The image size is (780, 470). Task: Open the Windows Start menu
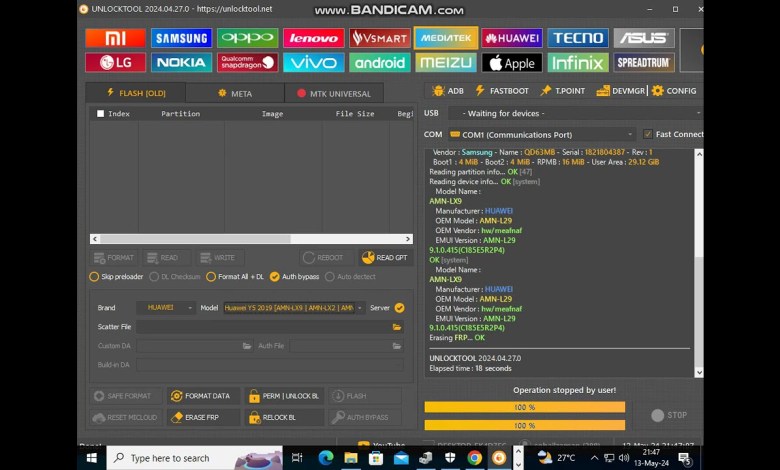[x=92, y=458]
